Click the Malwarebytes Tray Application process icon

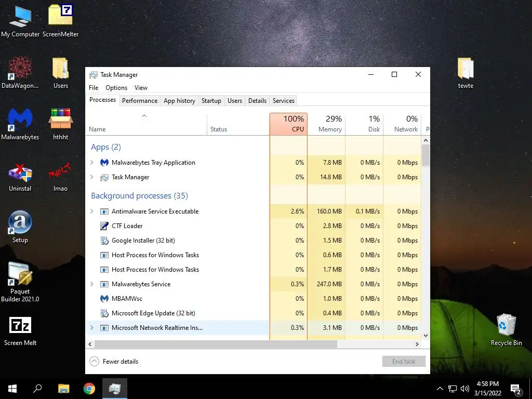(x=104, y=163)
